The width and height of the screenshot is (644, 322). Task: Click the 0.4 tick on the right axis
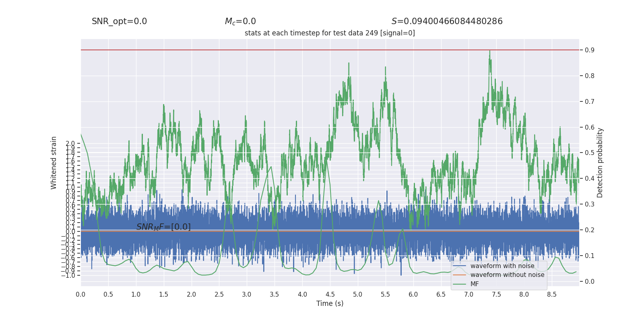point(590,179)
